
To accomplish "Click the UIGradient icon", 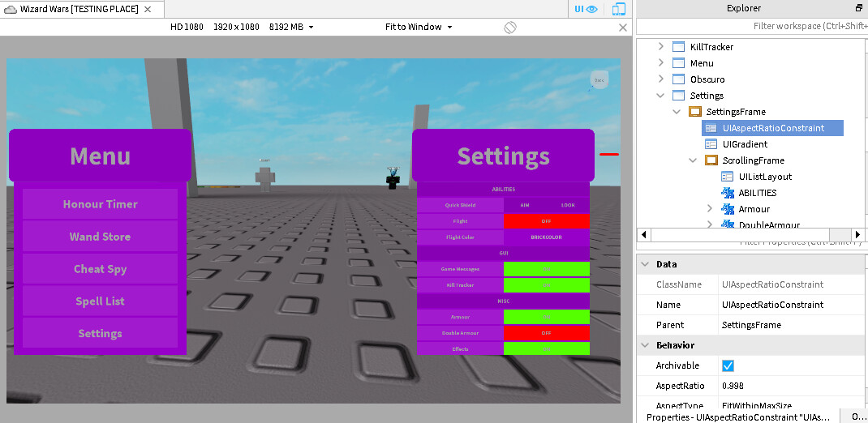I will coord(711,144).
